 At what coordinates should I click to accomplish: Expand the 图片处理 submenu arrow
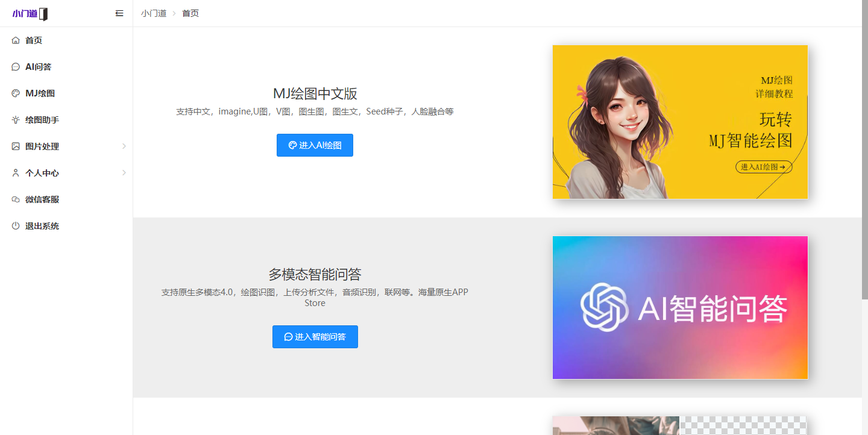click(x=124, y=146)
